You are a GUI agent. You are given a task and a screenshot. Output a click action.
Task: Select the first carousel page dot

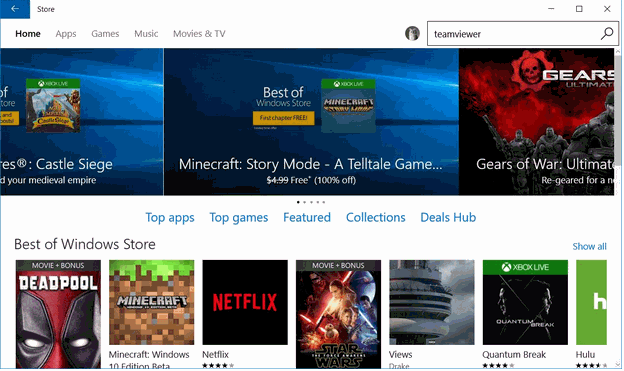point(298,202)
